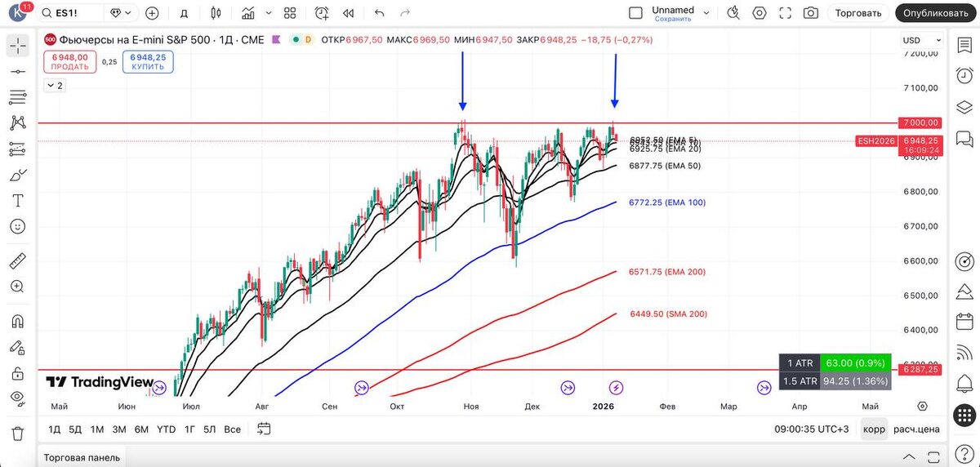Open the chart patterns tools

pos(17,123)
